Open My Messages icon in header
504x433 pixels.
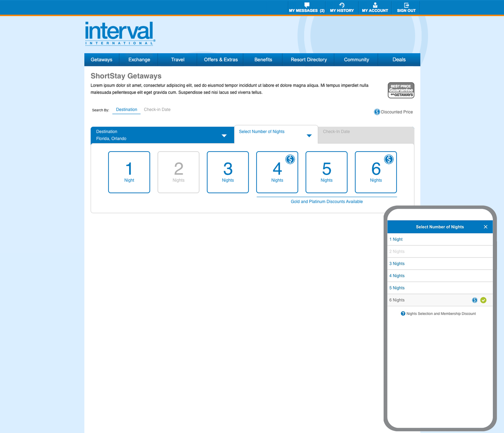(x=307, y=5)
